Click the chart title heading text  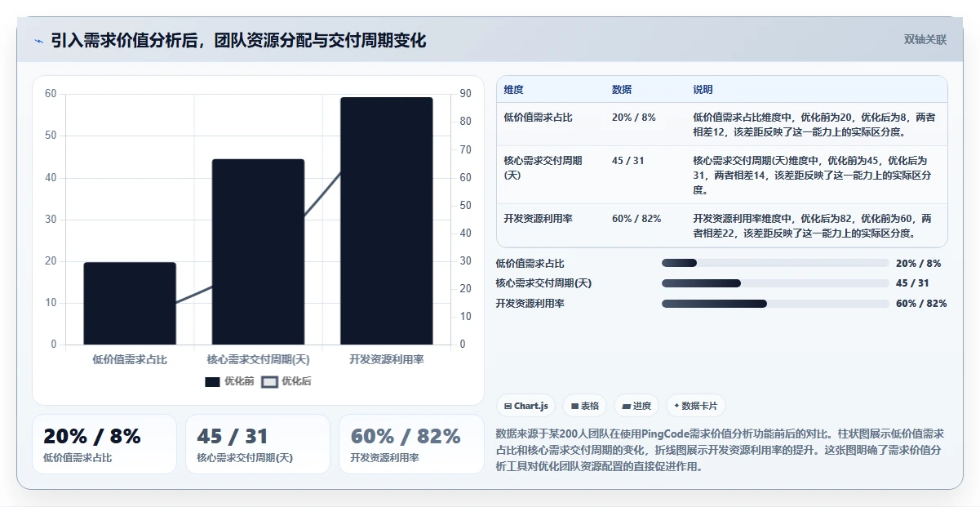click(x=238, y=41)
